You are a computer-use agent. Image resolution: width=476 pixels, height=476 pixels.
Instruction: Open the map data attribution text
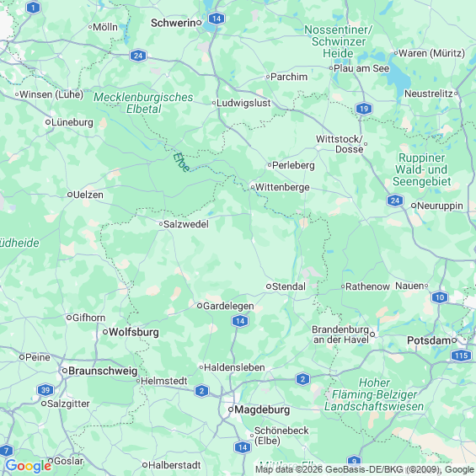(x=365, y=469)
